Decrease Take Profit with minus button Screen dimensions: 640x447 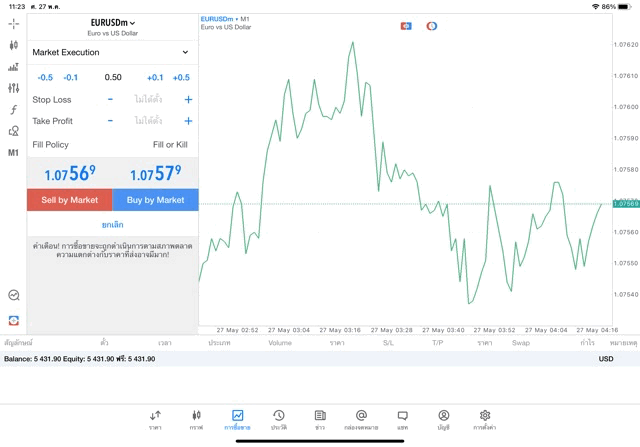pyautogui.click(x=110, y=121)
